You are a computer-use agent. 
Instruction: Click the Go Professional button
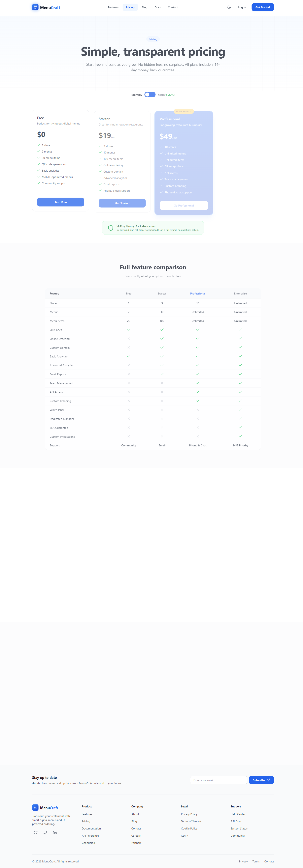click(x=184, y=206)
